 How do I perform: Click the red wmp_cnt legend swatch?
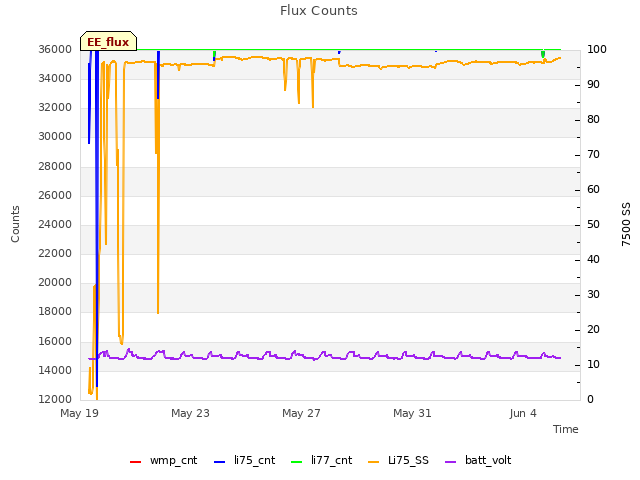point(135,462)
